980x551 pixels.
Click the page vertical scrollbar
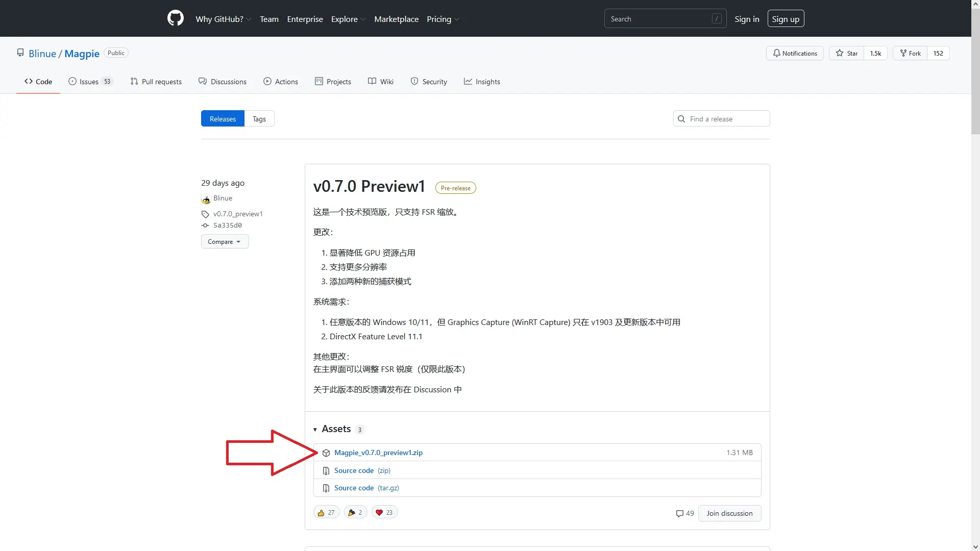tap(975, 71)
